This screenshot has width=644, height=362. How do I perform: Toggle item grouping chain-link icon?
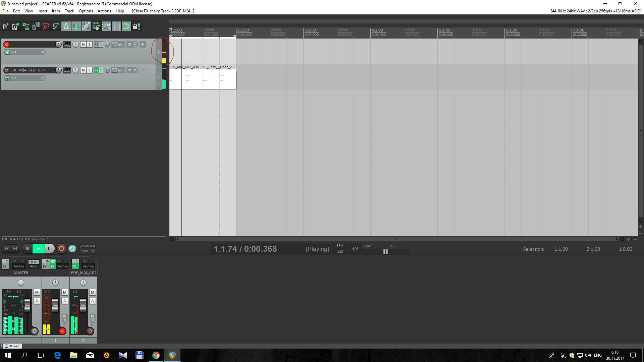[x=86, y=26]
